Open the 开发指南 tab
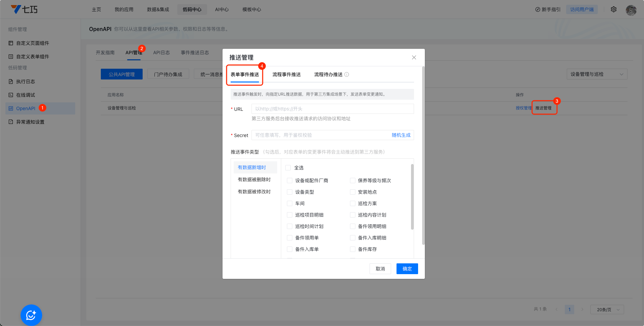The height and width of the screenshot is (326, 644). (x=105, y=53)
